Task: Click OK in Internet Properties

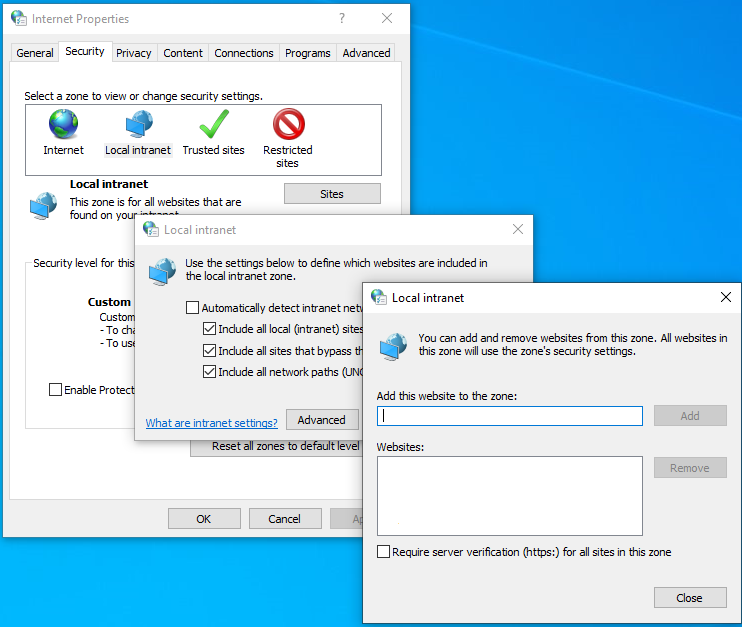Action: click(204, 519)
